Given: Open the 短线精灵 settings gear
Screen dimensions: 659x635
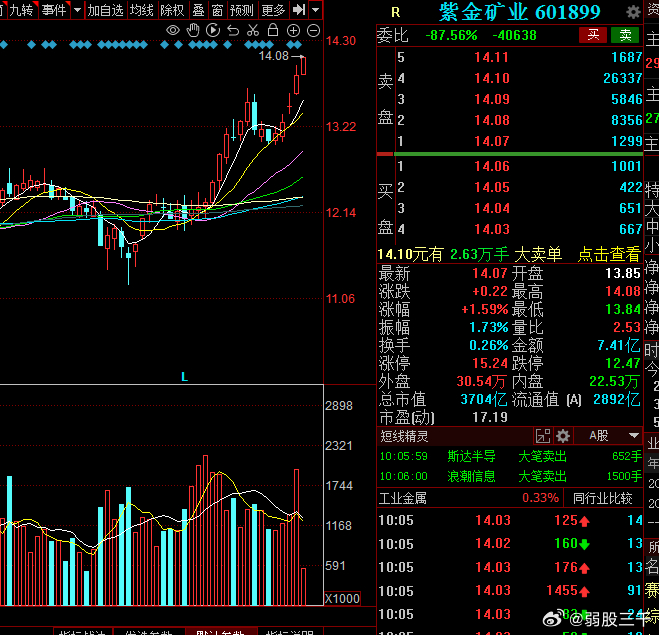Looking at the screenshot, I should click(x=563, y=436).
